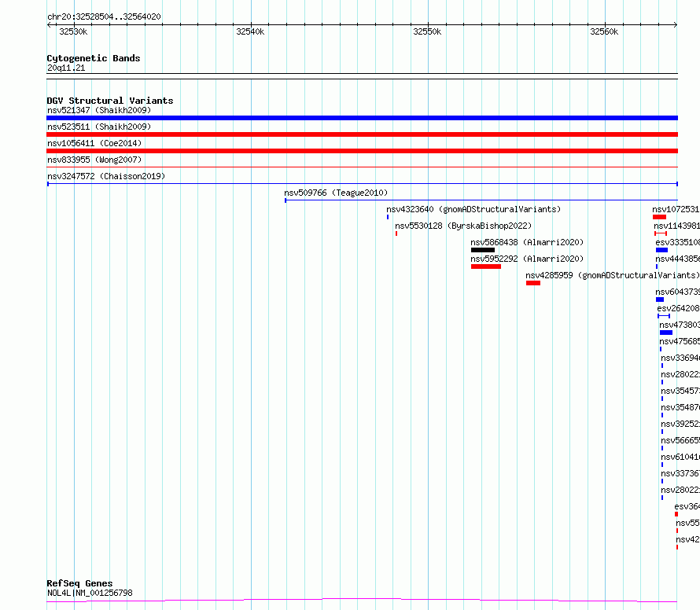The width and height of the screenshot is (700, 610).
Task: Select the 20q11.21 cytogenetic band bar
Action: [362, 76]
